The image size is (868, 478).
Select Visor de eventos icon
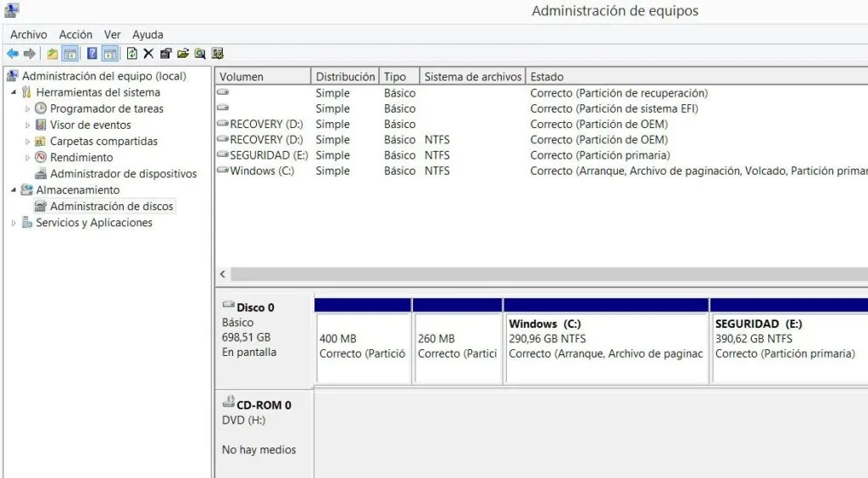(41, 125)
